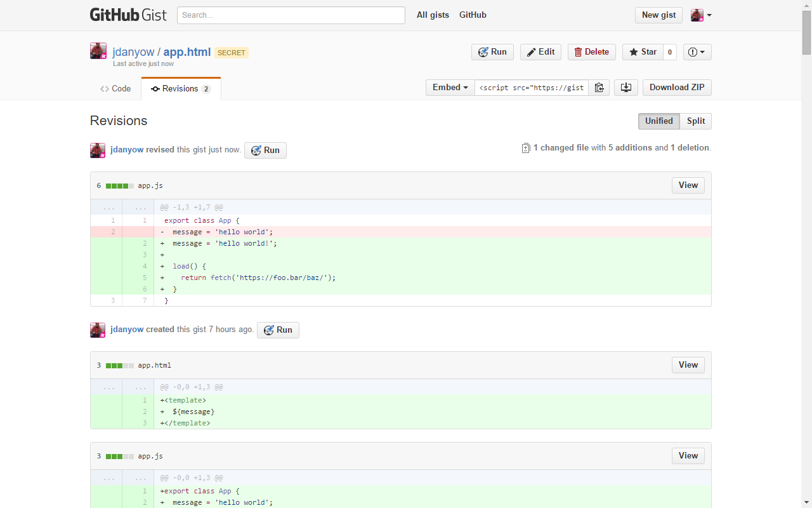Select the Unified diff view

click(658, 121)
